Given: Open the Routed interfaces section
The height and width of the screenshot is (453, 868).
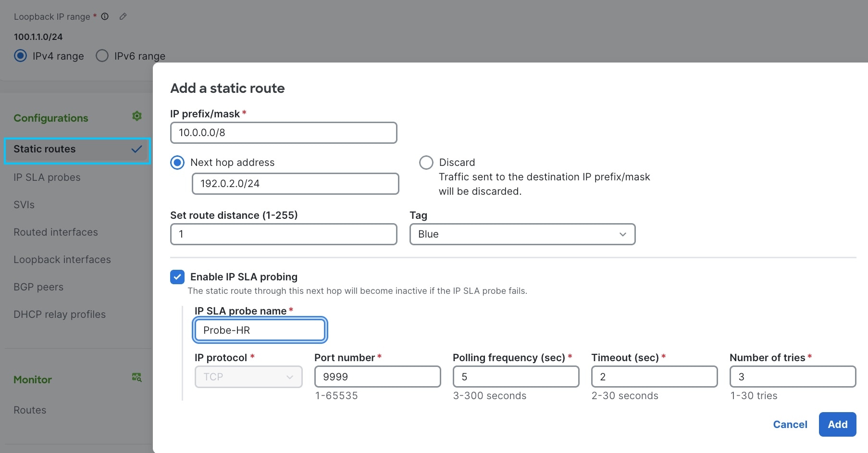Looking at the screenshot, I should pos(55,232).
